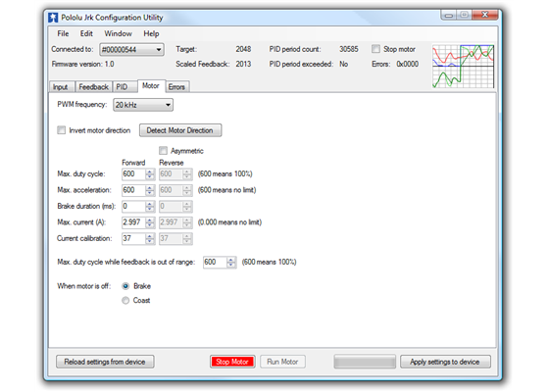The width and height of the screenshot is (549, 392).
Task: Open the Window menu
Action: click(118, 33)
